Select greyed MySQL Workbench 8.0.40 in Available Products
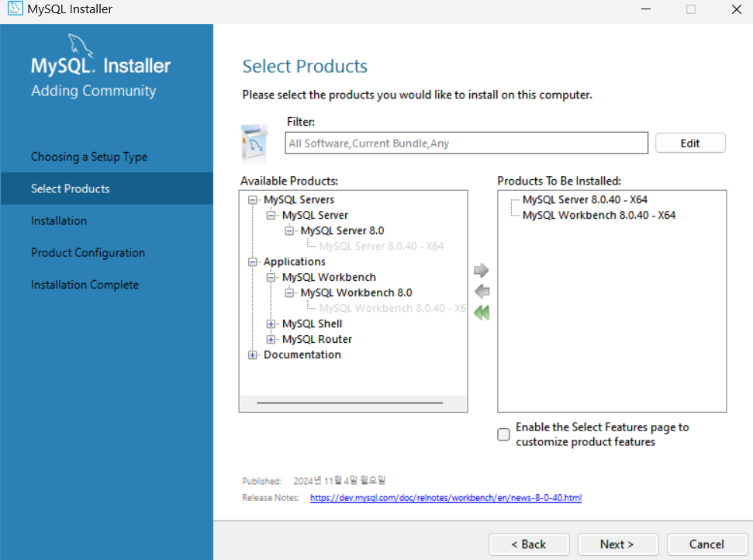The height and width of the screenshot is (560, 753). coord(392,309)
